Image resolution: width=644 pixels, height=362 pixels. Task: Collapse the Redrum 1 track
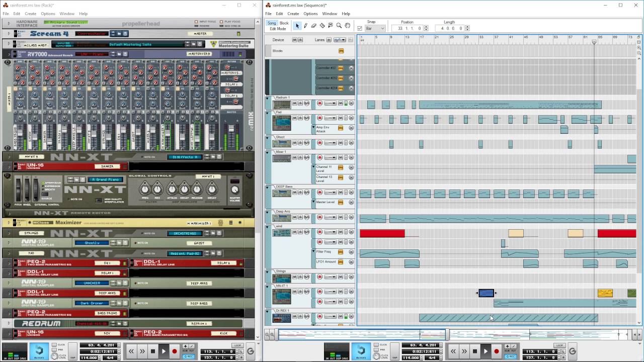[x=268, y=98]
